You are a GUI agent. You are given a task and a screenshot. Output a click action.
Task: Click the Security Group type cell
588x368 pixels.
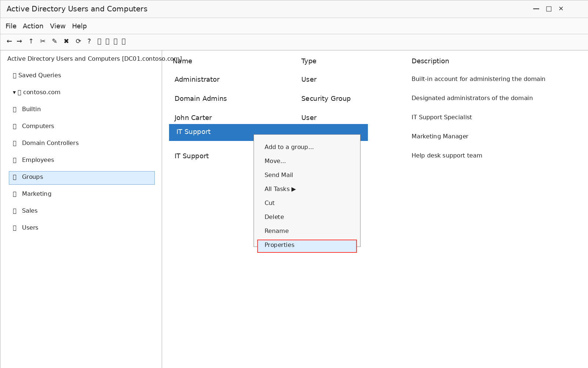coord(326,99)
